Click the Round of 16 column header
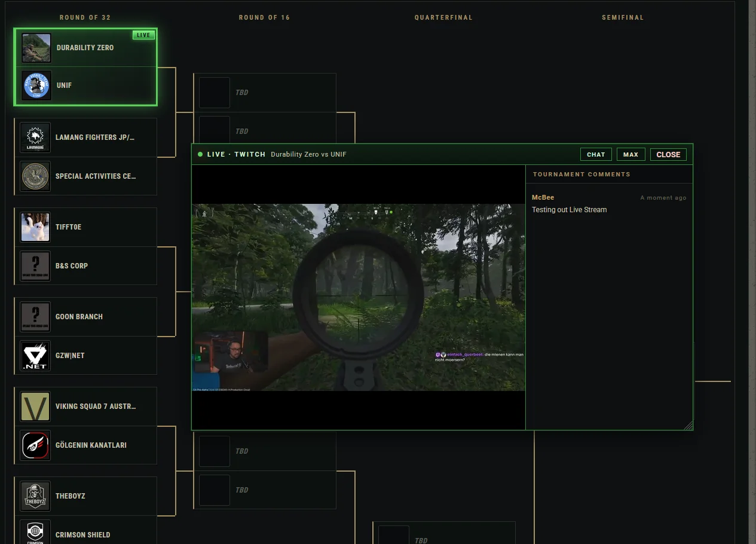The width and height of the screenshot is (756, 544). (264, 17)
